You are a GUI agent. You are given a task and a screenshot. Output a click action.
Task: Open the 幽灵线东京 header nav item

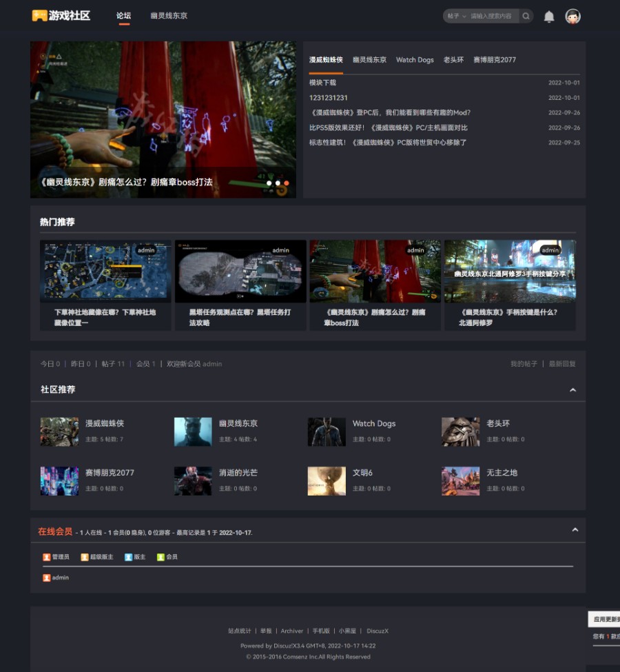169,16
